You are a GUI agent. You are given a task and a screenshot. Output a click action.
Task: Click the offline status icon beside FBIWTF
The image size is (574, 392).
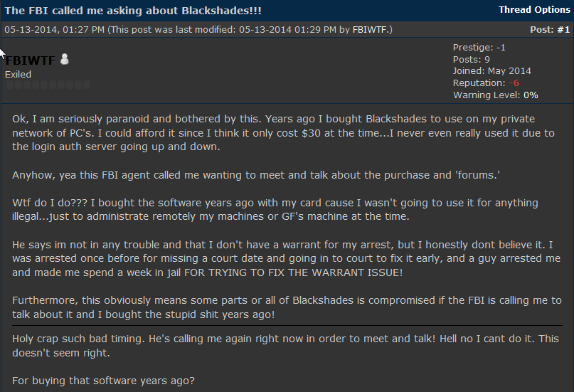coord(65,60)
